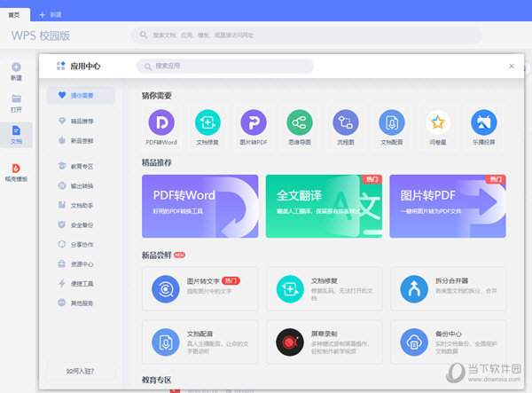Select 教育专区 category in sidebar
The height and width of the screenshot is (393, 532).
point(76,166)
